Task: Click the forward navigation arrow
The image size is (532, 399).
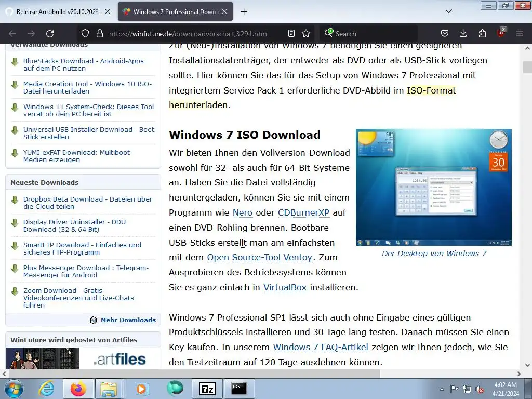Action: 31,34
